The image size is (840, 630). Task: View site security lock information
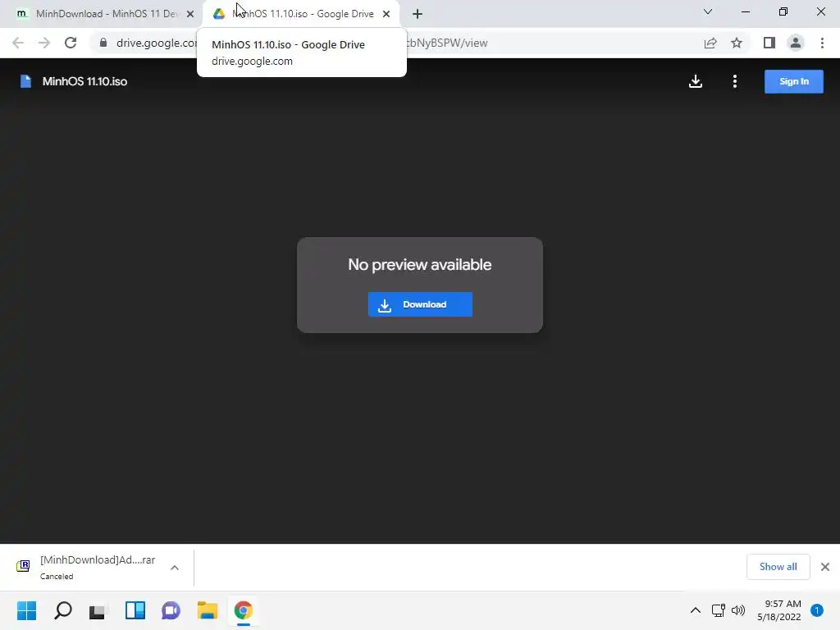coord(103,43)
